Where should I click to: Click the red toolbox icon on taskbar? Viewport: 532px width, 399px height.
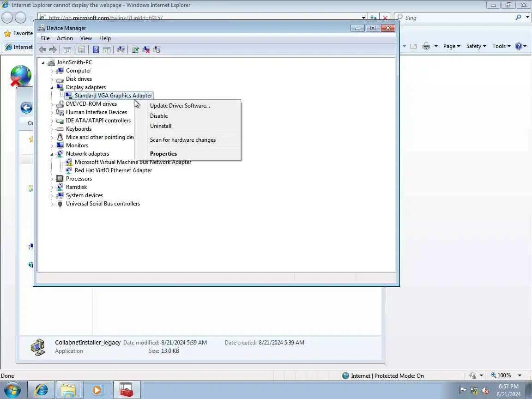126,390
